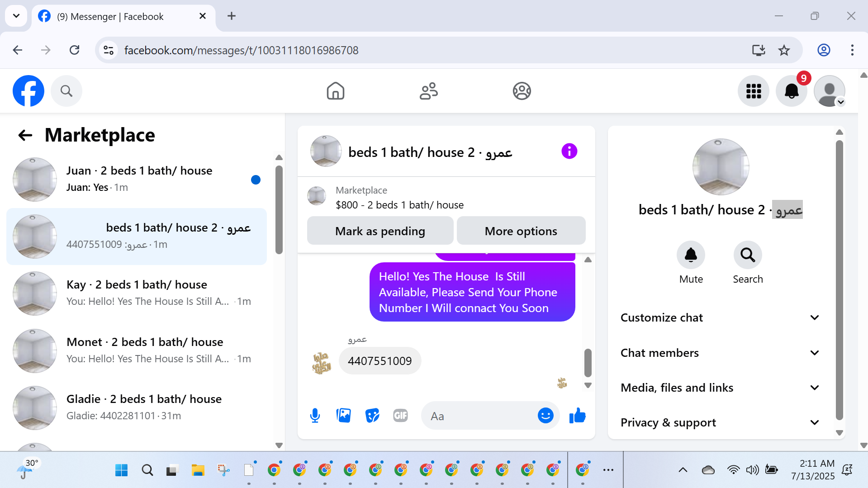The width and height of the screenshot is (868, 488).
Task: Open Juan conversation in list
Action: pyautogui.click(x=137, y=179)
